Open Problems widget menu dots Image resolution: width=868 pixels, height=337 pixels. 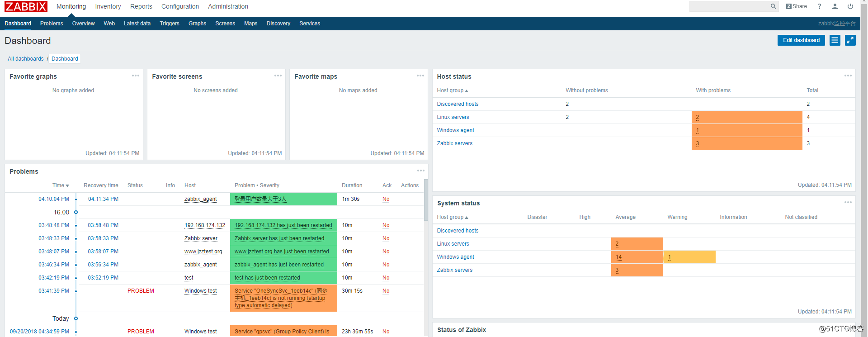click(421, 171)
